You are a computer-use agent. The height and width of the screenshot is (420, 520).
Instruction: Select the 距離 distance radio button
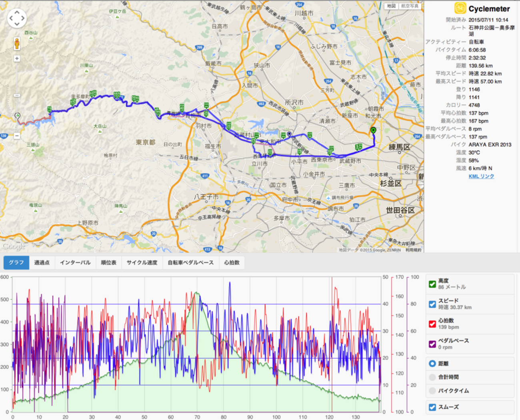pyautogui.click(x=432, y=364)
